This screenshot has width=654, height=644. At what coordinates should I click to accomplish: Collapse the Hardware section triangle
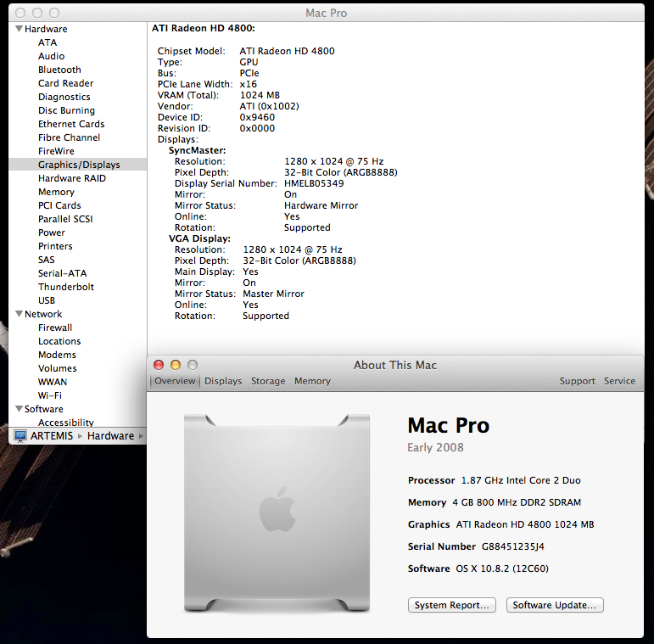point(19,29)
